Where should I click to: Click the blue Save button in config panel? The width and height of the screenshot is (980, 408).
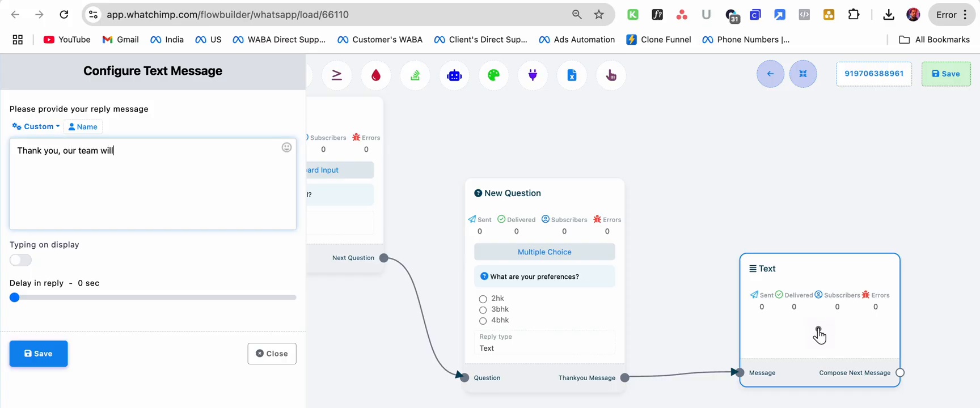click(x=39, y=354)
